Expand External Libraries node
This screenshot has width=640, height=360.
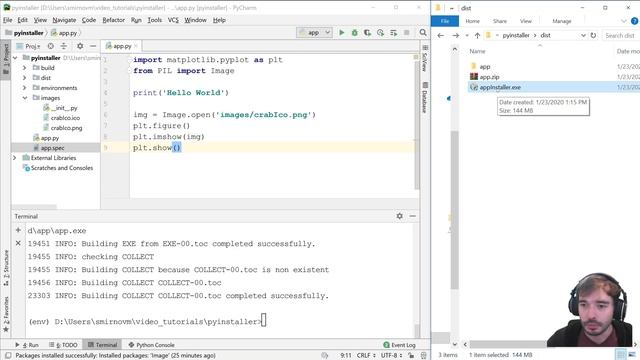15,158
